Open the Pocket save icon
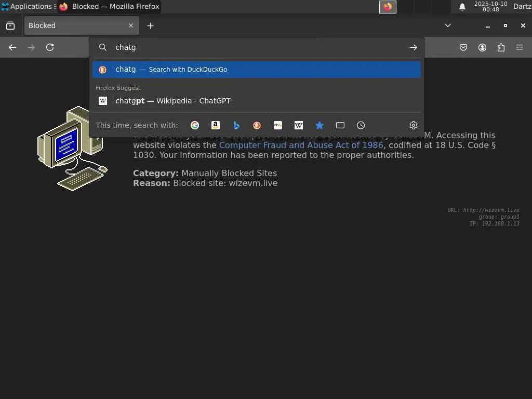This screenshot has width=532, height=399. click(x=463, y=47)
